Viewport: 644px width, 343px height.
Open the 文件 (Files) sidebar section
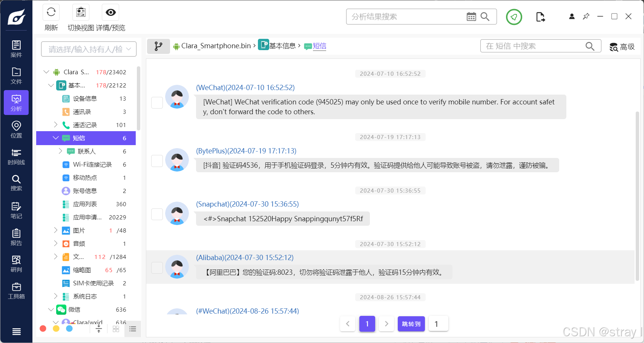coord(16,76)
